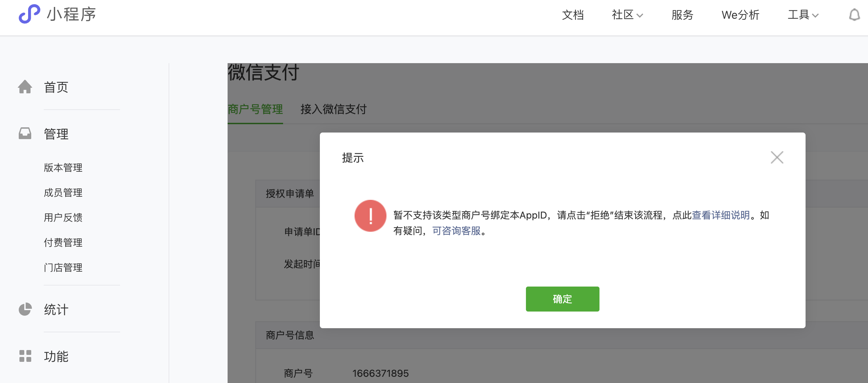Click the Management inbox icon
The width and height of the screenshot is (868, 383).
click(x=25, y=134)
